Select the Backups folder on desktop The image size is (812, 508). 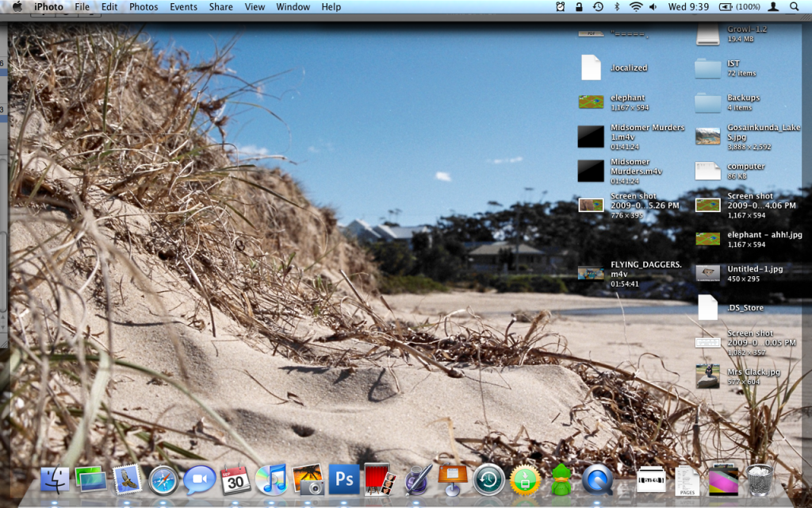click(x=707, y=102)
